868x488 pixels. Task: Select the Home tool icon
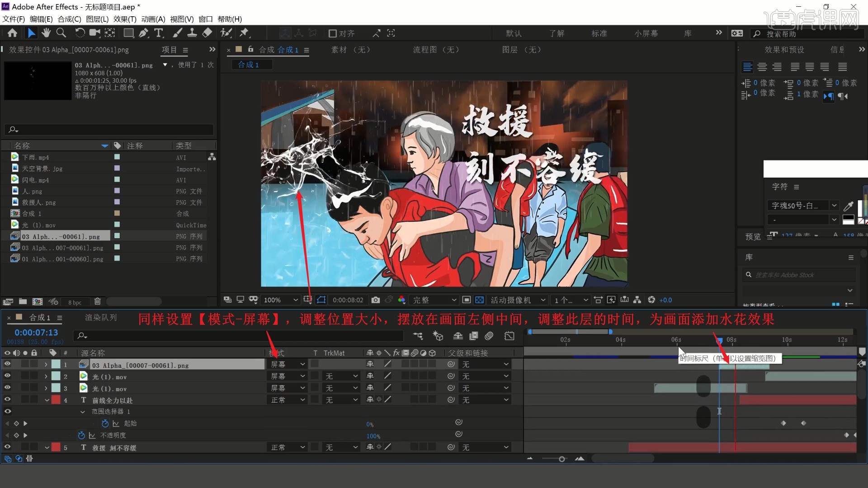point(12,33)
